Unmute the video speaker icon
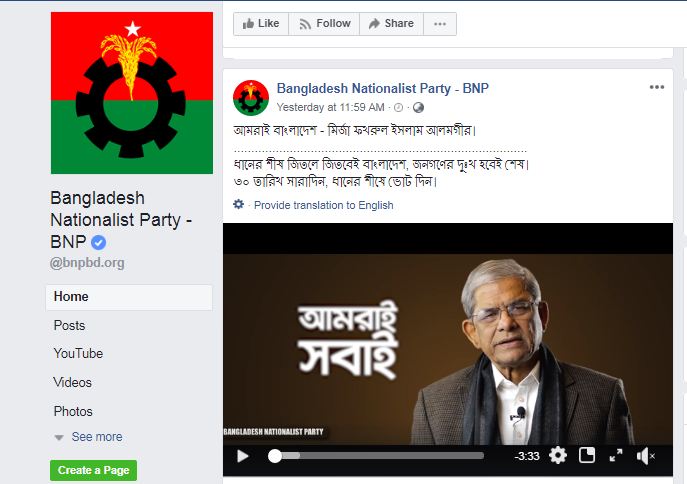The height and width of the screenshot is (484, 687). 645,456
